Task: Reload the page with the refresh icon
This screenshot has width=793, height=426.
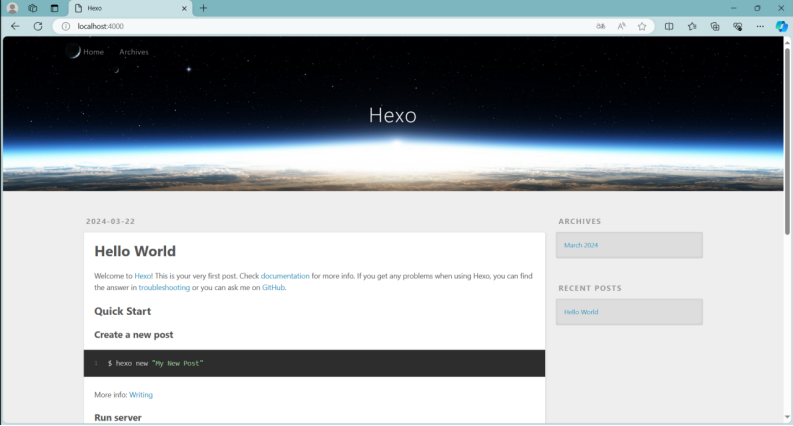Action: [38, 26]
